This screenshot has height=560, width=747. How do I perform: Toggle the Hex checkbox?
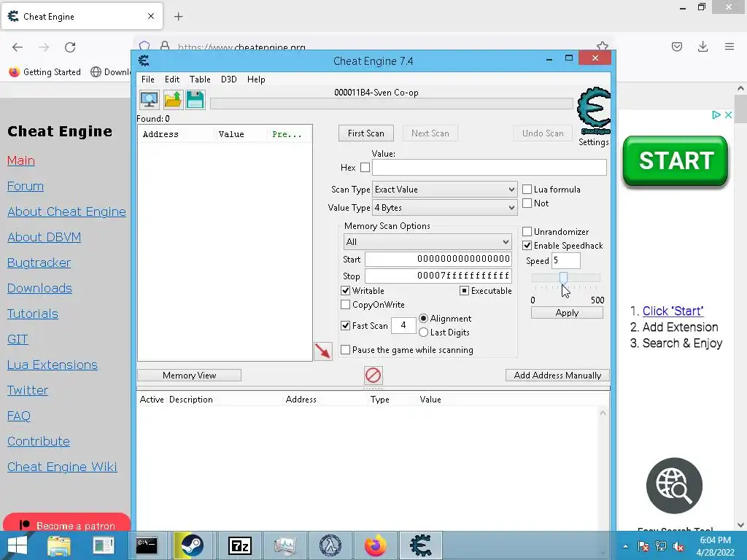pyautogui.click(x=365, y=168)
